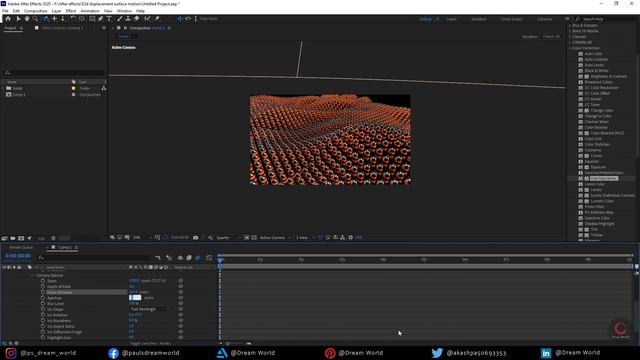Select the Eraser tool
Viewport: 640px width, 360px height.
(136, 19)
